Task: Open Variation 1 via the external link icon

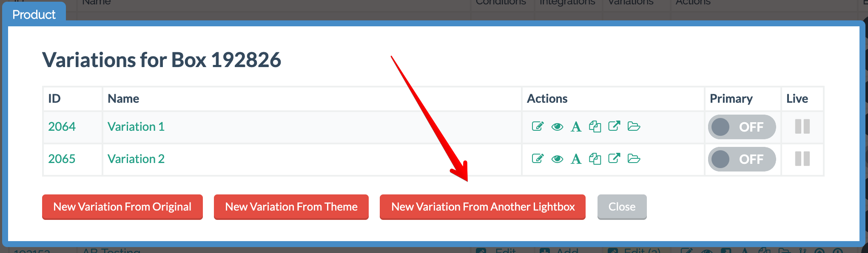Action: 614,126
